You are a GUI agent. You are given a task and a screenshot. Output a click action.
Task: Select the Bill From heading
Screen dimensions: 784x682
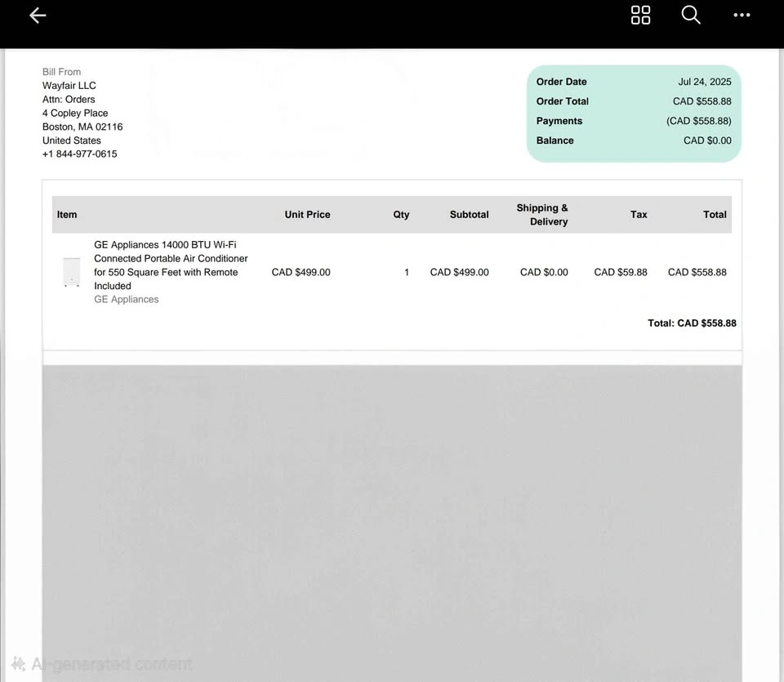pyautogui.click(x=61, y=72)
